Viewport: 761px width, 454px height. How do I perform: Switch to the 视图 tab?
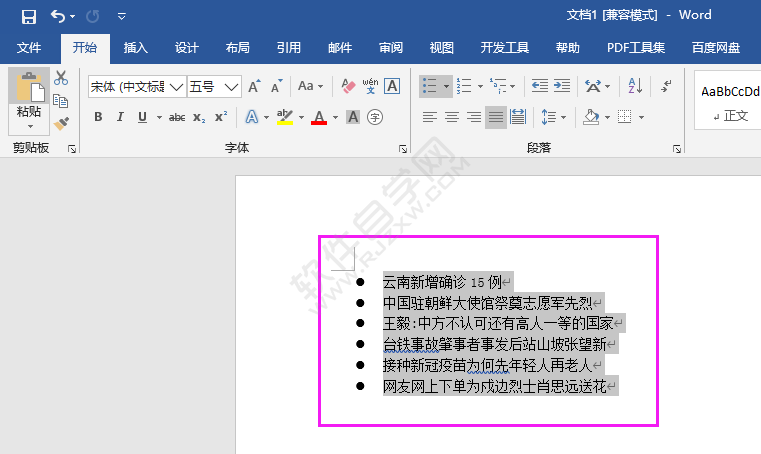(x=442, y=48)
